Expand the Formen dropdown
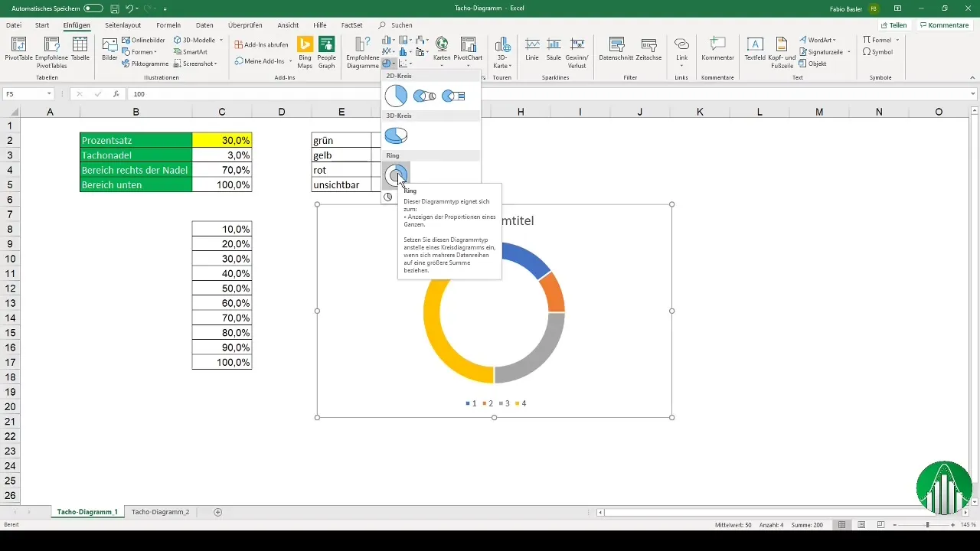This screenshot has height=551, width=980. point(157,52)
